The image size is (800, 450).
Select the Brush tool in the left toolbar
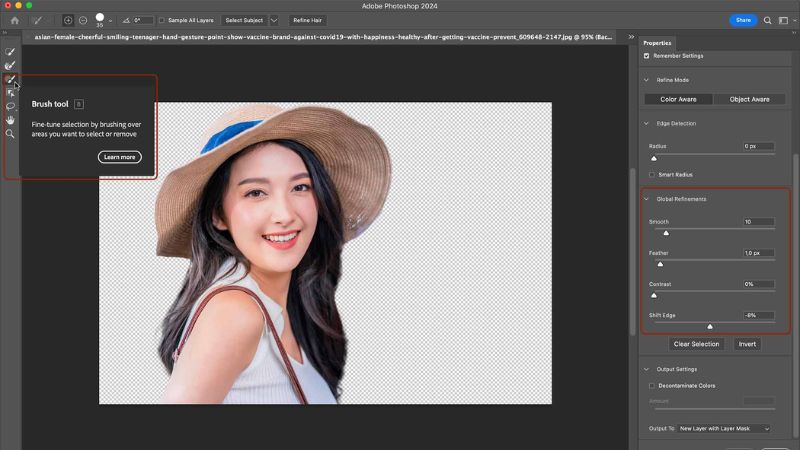pyautogui.click(x=10, y=79)
